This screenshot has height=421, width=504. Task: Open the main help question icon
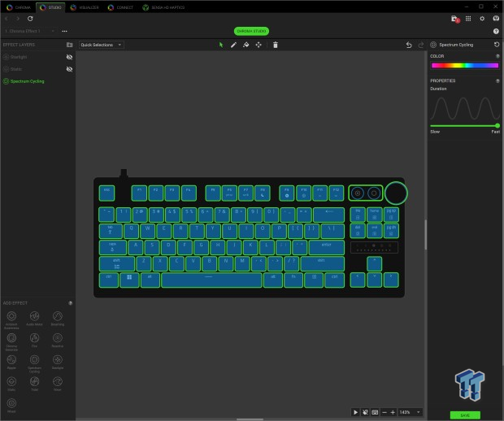[496, 31]
